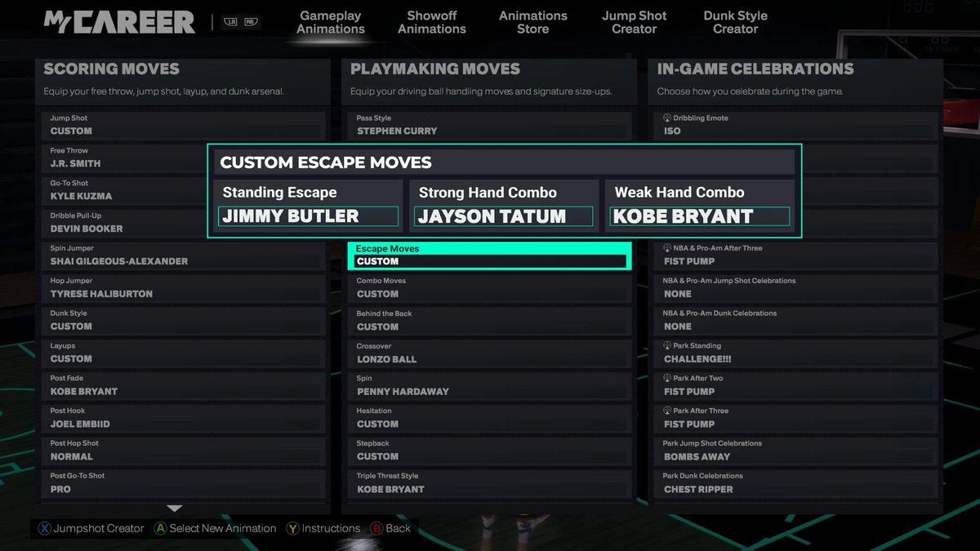Select the Free Throw J.R. Smith row
The image size is (980, 551).
(124, 158)
